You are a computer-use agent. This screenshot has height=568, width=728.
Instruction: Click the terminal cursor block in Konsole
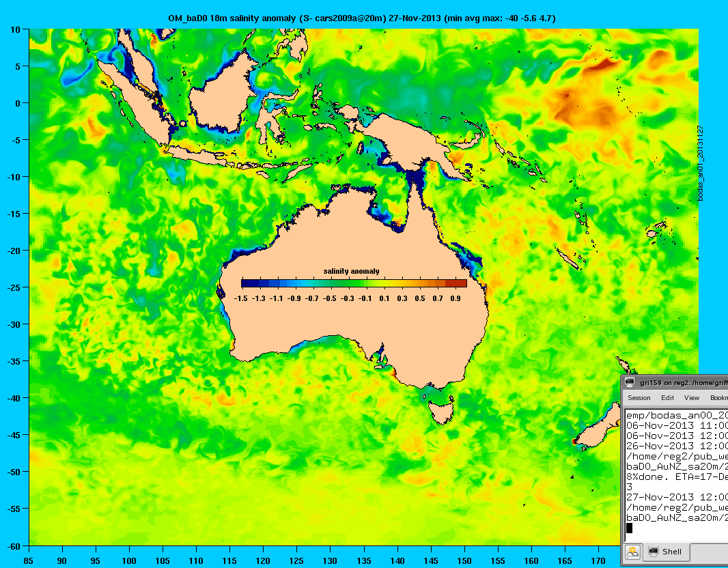point(629,528)
